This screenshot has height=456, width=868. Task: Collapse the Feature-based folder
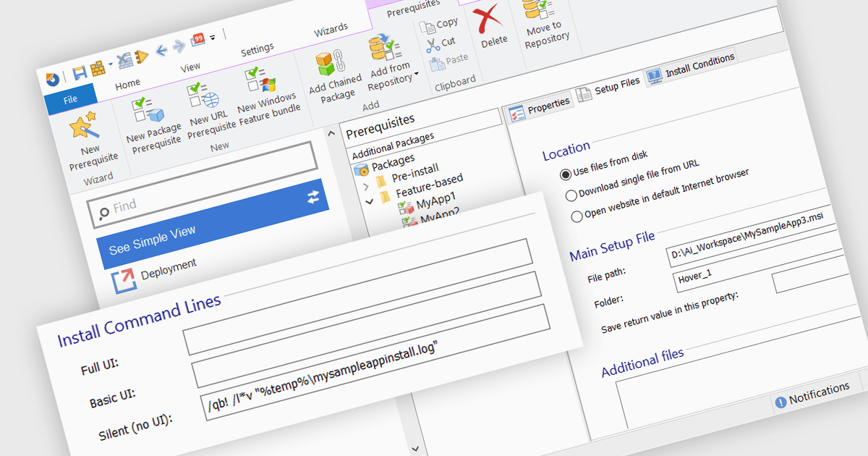[x=370, y=201]
